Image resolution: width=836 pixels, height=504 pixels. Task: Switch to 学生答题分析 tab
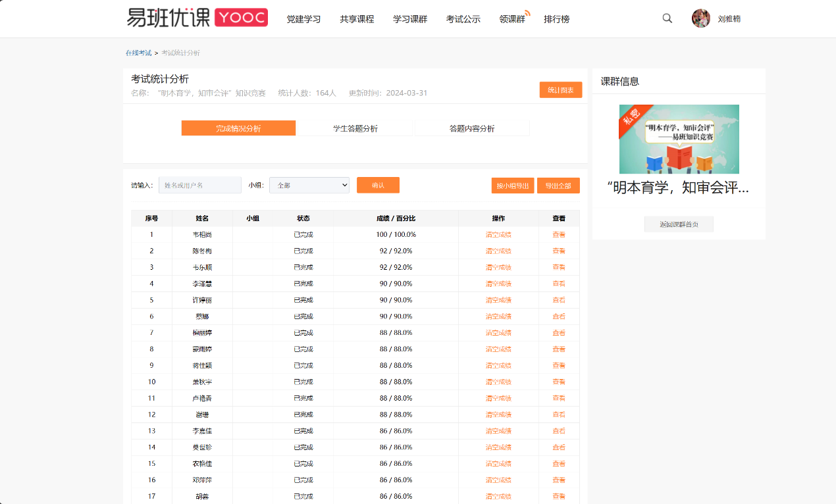point(355,128)
